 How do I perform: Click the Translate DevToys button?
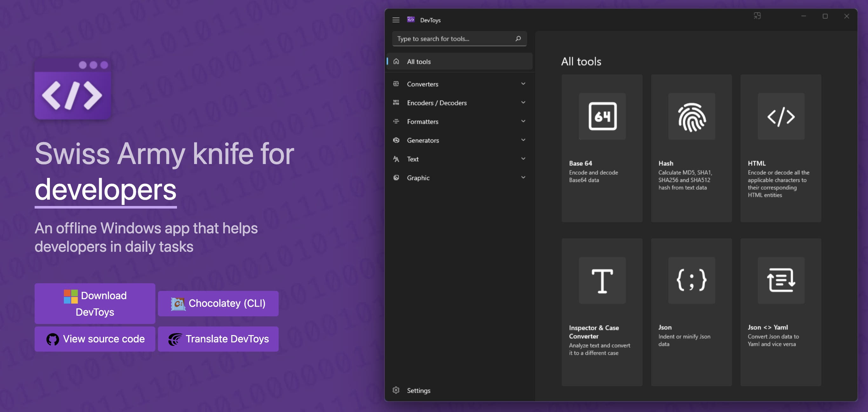coord(218,339)
